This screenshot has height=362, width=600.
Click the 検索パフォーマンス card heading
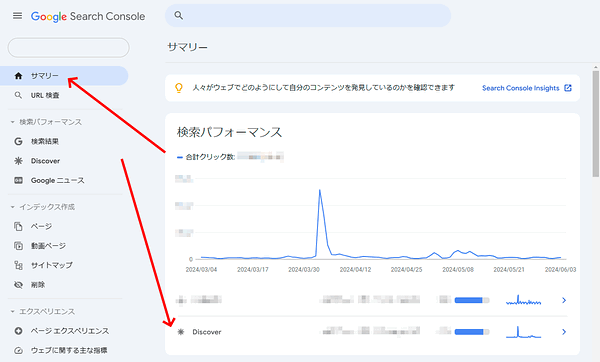click(x=229, y=132)
